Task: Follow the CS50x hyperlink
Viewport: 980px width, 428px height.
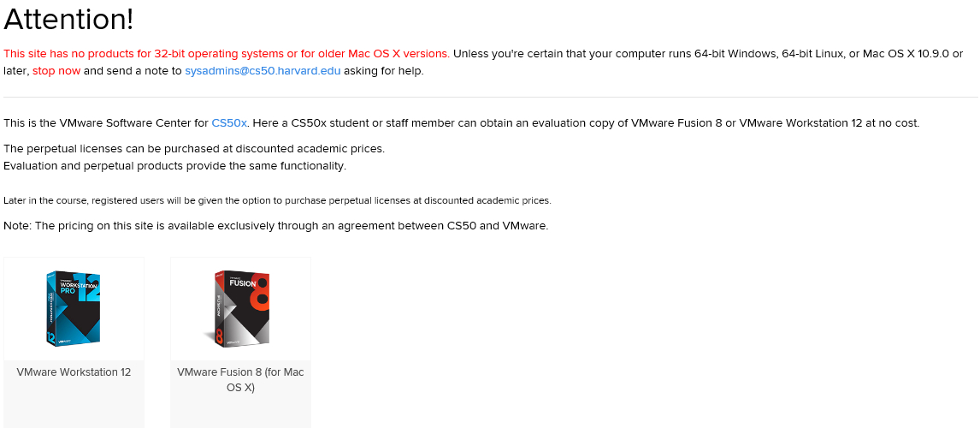Action: tap(229, 123)
